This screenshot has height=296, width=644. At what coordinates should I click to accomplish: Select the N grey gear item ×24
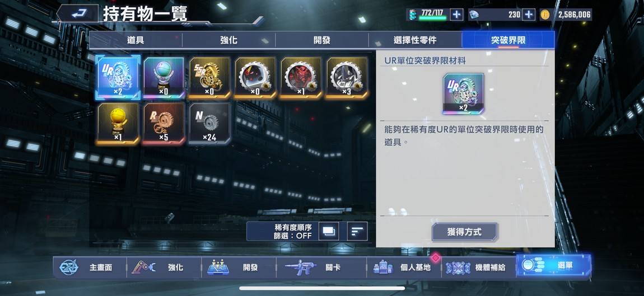pyautogui.click(x=209, y=123)
